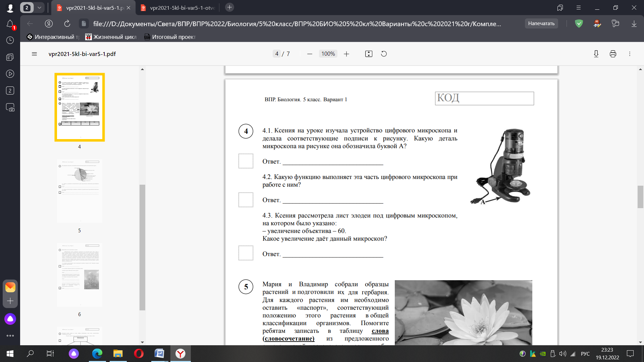Launch Alice assistant in sidebar

coord(10,319)
